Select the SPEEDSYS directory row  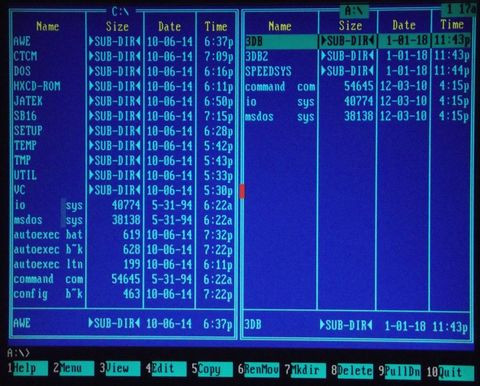(357, 71)
